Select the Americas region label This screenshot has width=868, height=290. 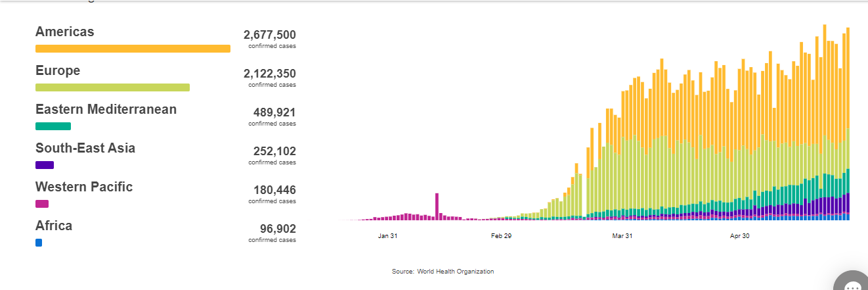click(65, 32)
